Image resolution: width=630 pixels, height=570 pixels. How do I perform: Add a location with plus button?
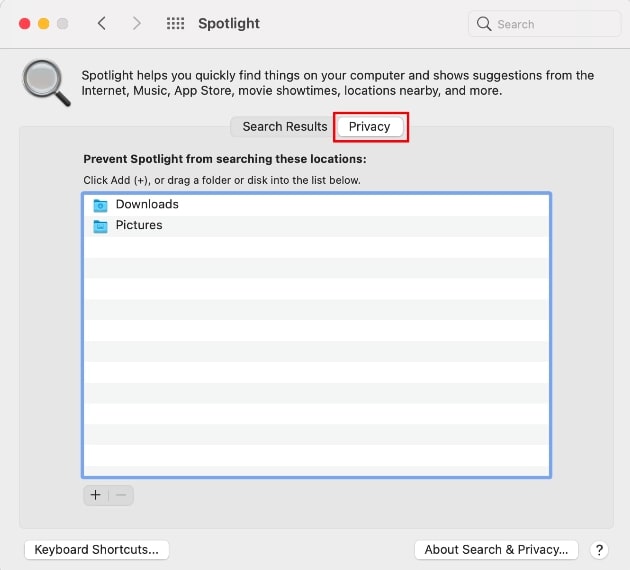96,495
